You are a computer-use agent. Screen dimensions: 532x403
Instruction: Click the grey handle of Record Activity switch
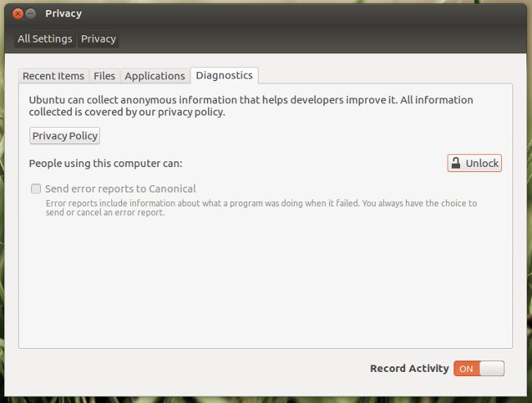pyautogui.click(x=491, y=369)
